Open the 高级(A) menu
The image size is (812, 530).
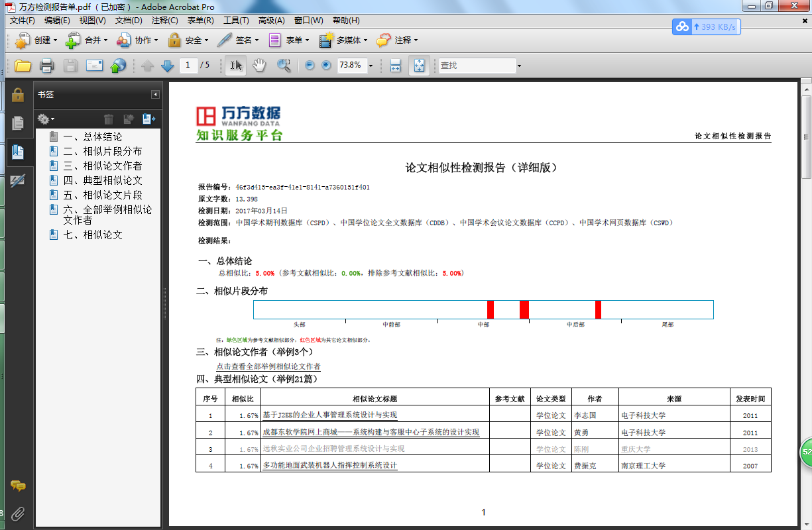[x=272, y=21]
